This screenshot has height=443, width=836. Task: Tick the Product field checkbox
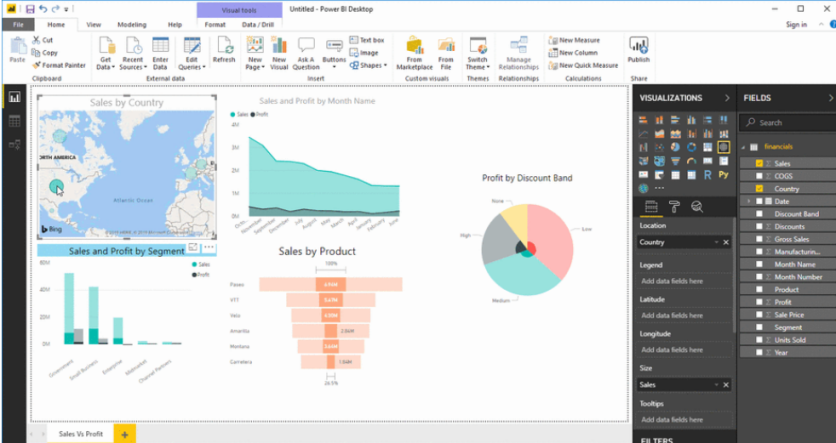pos(759,289)
